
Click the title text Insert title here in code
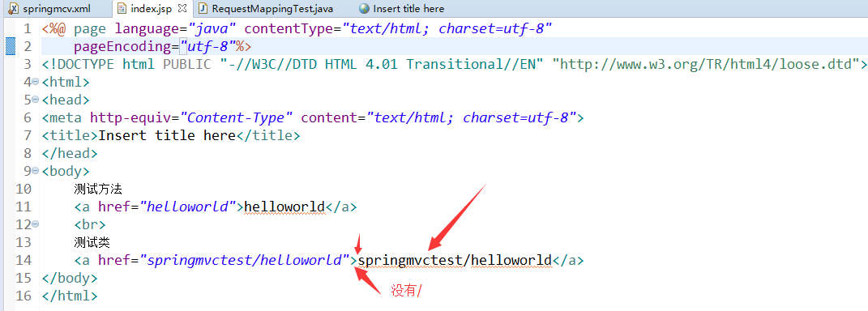pos(167,135)
